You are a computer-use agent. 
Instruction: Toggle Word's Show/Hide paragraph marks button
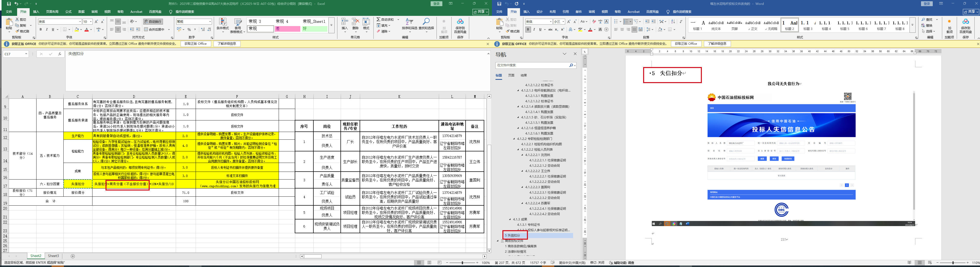point(681,22)
